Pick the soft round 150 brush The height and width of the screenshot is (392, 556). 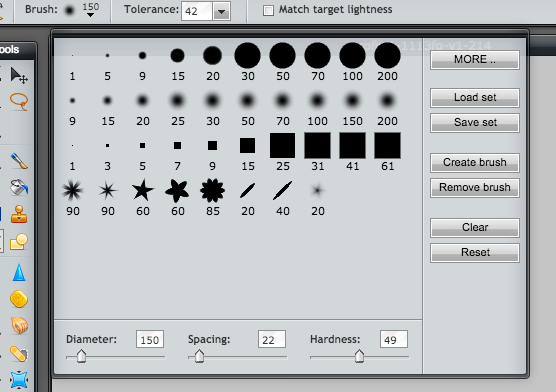coord(352,101)
